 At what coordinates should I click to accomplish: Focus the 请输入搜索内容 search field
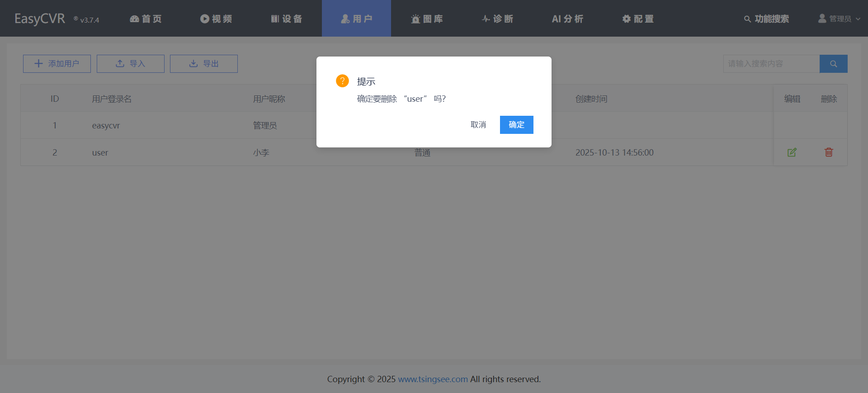(x=771, y=64)
